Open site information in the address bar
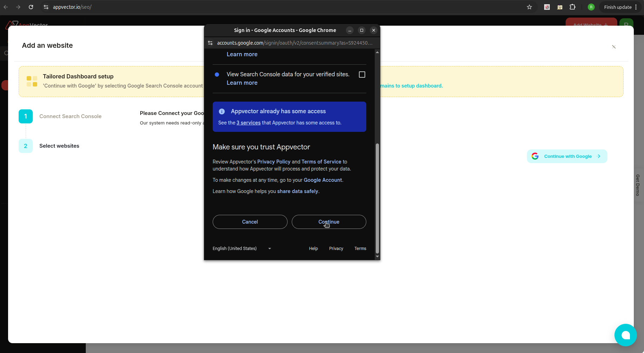Viewport: 644px width, 353px height. point(46,7)
